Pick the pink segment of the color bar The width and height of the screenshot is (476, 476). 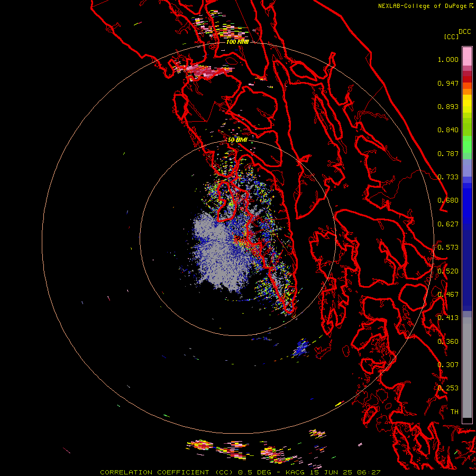(x=467, y=56)
